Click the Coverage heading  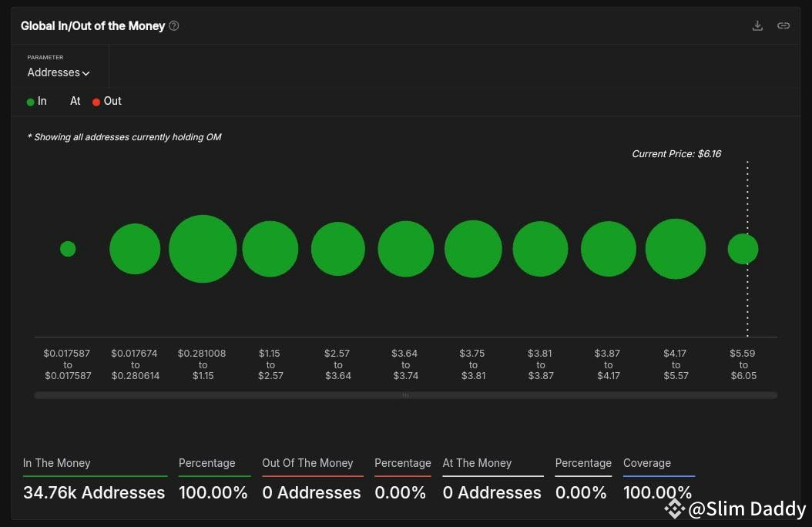pos(647,463)
